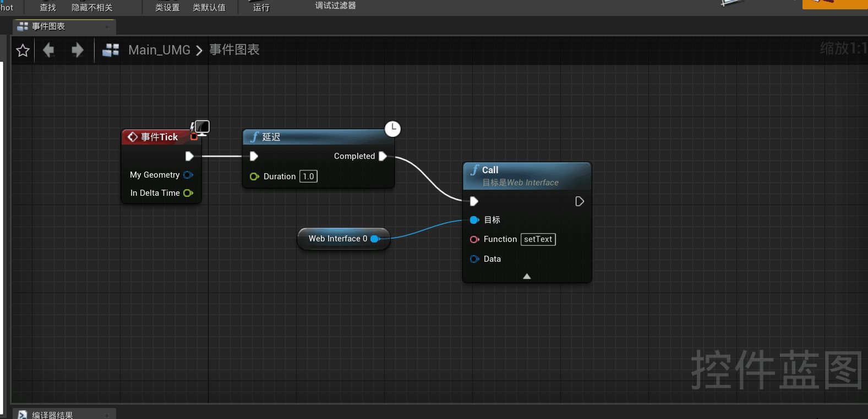
Task: Open the breadcrumb chevron after Main_UMG
Action: pos(199,51)
